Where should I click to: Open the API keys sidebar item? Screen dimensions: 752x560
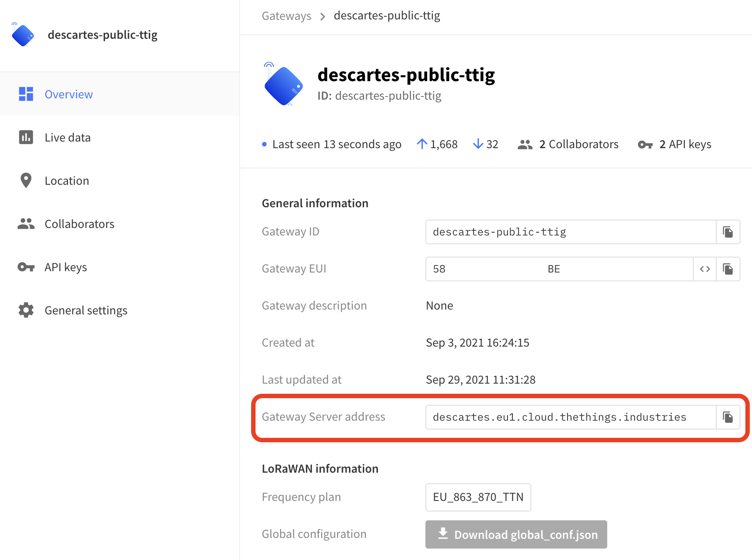[x=120, y=267]
